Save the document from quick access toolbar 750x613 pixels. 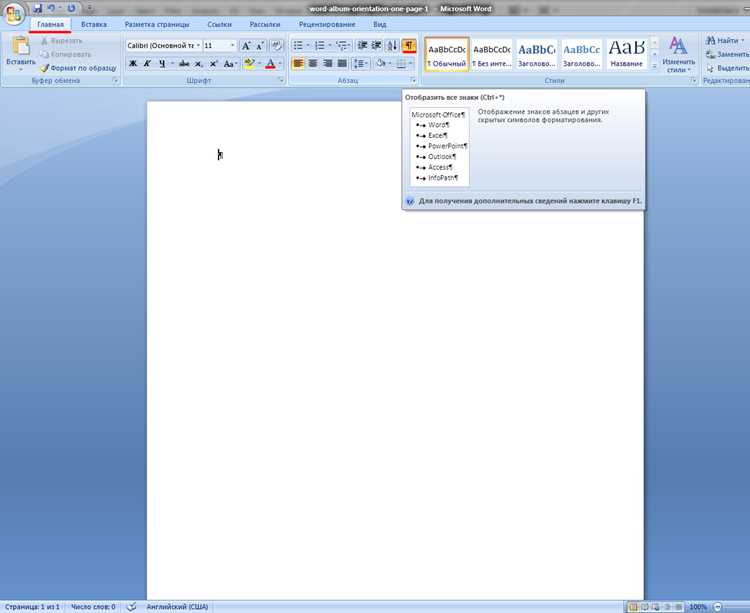point(37,9)
